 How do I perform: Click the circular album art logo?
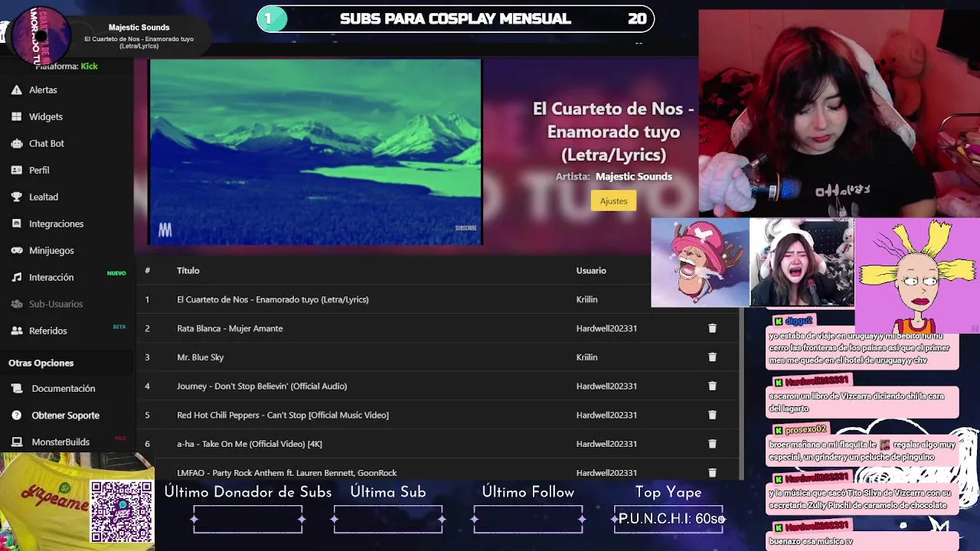point(41,35)
